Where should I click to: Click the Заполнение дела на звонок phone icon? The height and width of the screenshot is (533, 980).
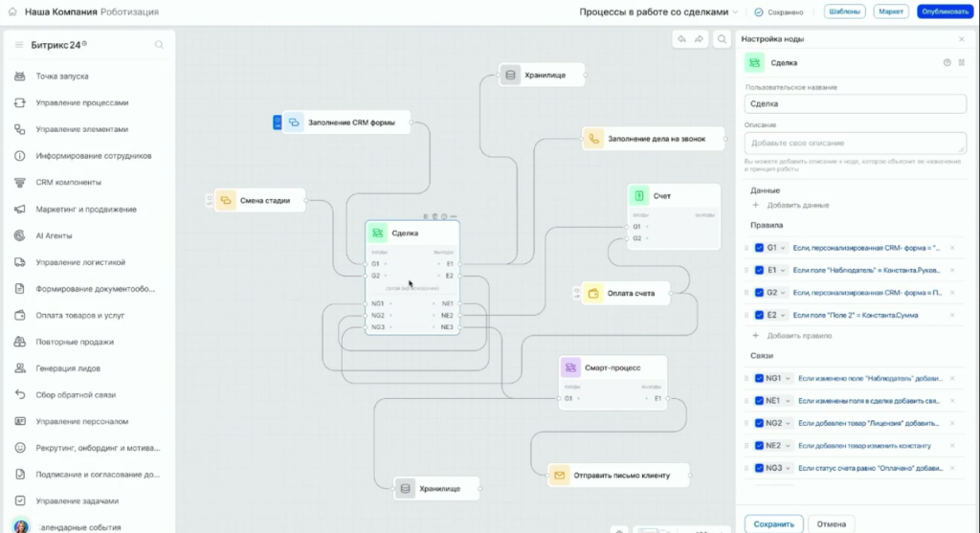pyautogui.click(x=594, y=139)
